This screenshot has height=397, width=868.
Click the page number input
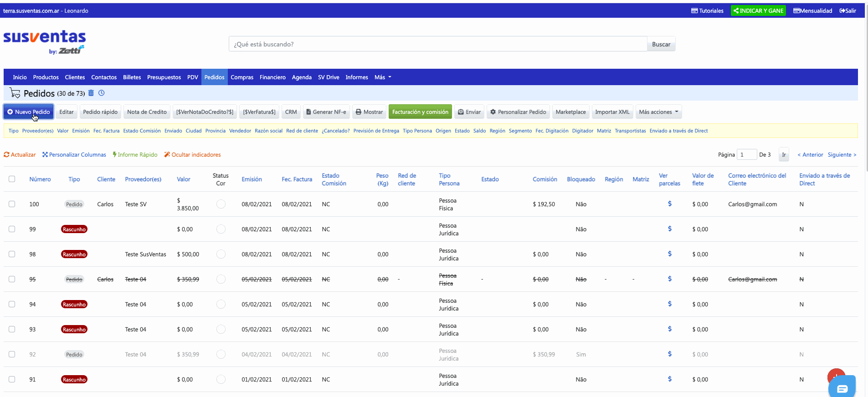[747, 155]
